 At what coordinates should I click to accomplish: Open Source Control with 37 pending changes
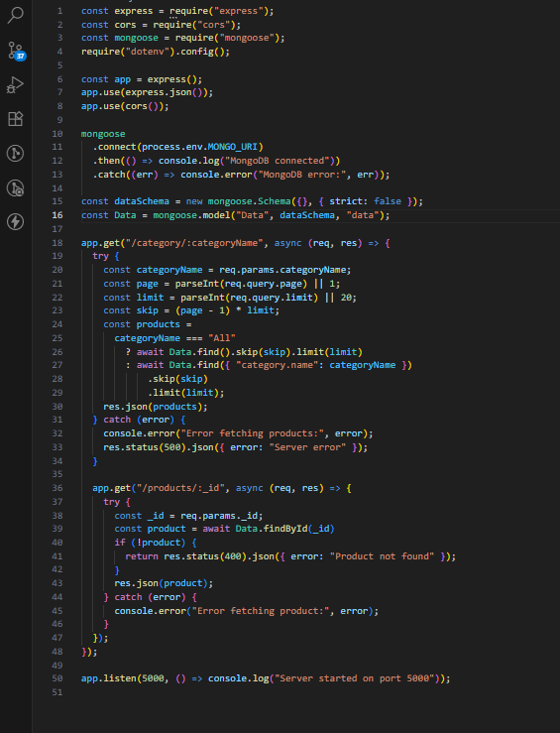coord(16,50)
